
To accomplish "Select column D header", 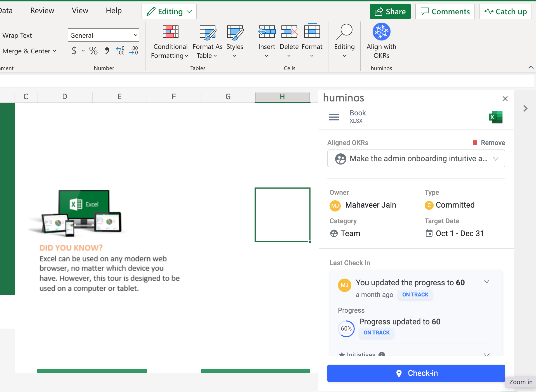I will point(65,97).
